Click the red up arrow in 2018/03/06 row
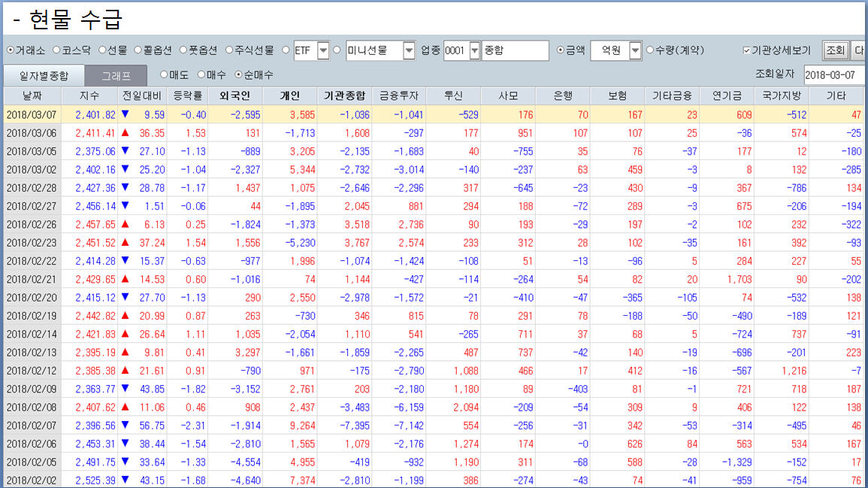The width and height of the screenshot is (868, 488). [x=126, y=132]
